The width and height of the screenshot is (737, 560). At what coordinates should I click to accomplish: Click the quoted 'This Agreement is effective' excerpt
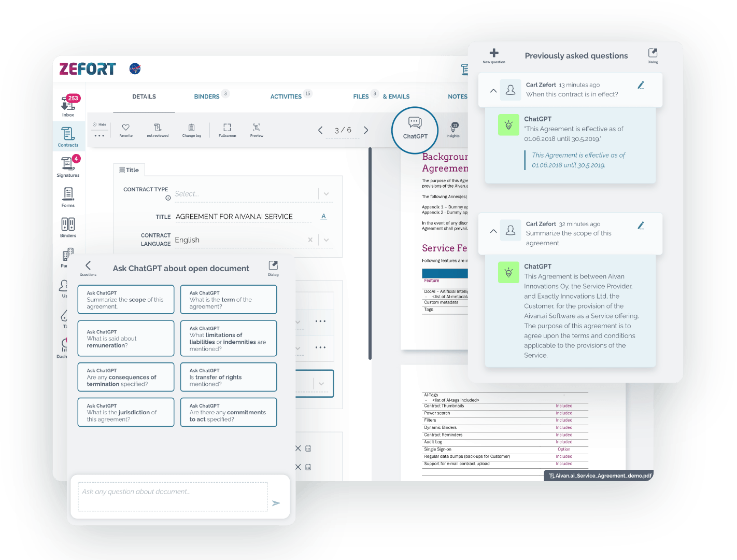click(578, 160)
